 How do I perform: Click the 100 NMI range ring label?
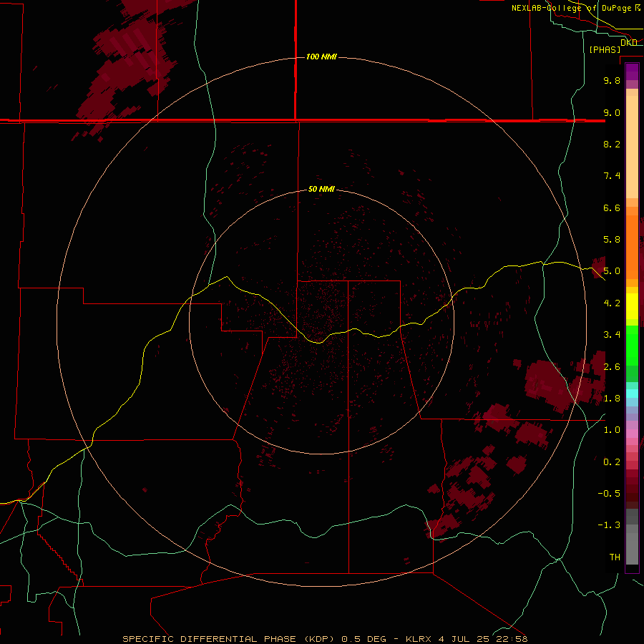click(x=321, y=57)
